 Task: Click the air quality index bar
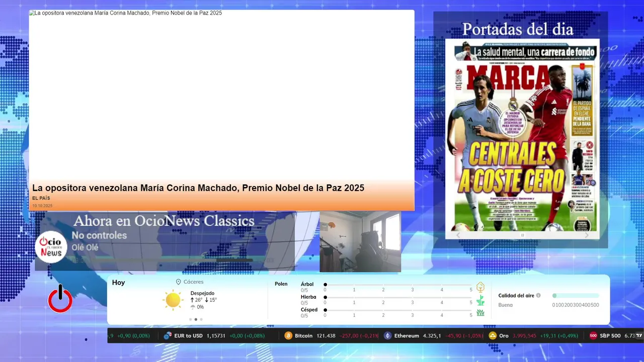tap(576, 296)
